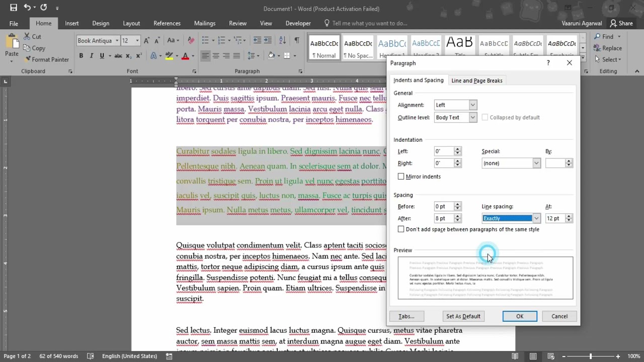Open the Tabs... settings button
Viewport: 644px width, 362px height.
407,316
